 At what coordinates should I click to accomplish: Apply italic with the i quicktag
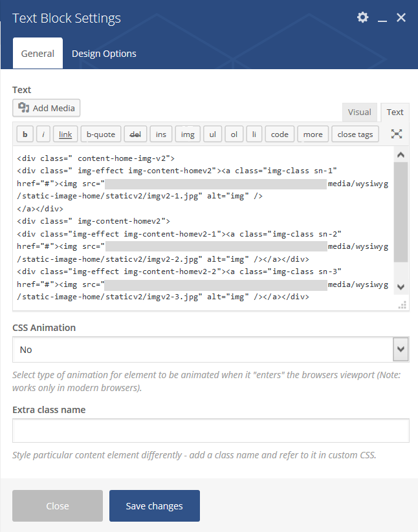coord(43,134)
